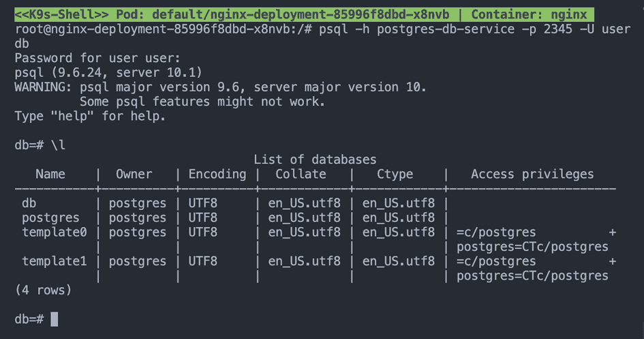This screenshot has height=339, width=644.
Task: Click the "Encoding" column header
Action: tap(217, 175)
